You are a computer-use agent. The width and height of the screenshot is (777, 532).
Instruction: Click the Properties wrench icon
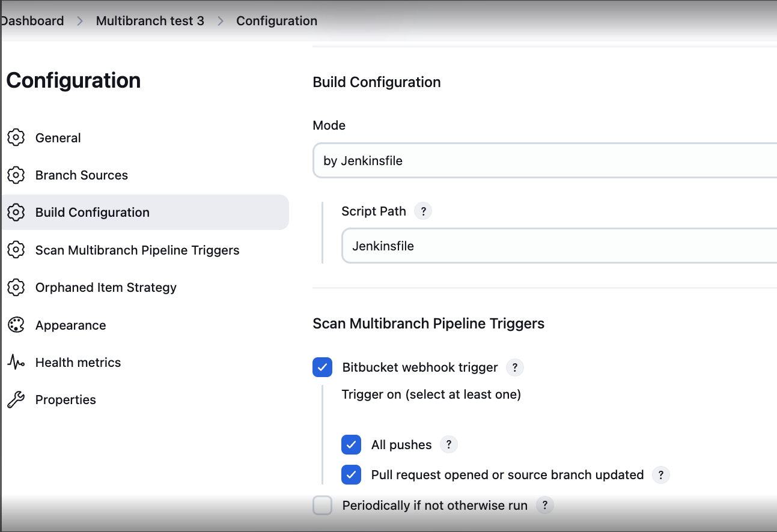(x=16, y=400)
